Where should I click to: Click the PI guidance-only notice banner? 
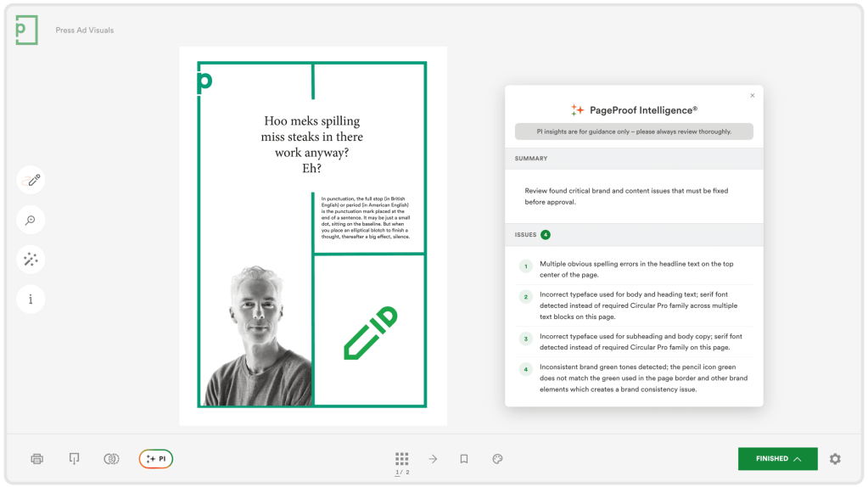click(x=634, y=132)
